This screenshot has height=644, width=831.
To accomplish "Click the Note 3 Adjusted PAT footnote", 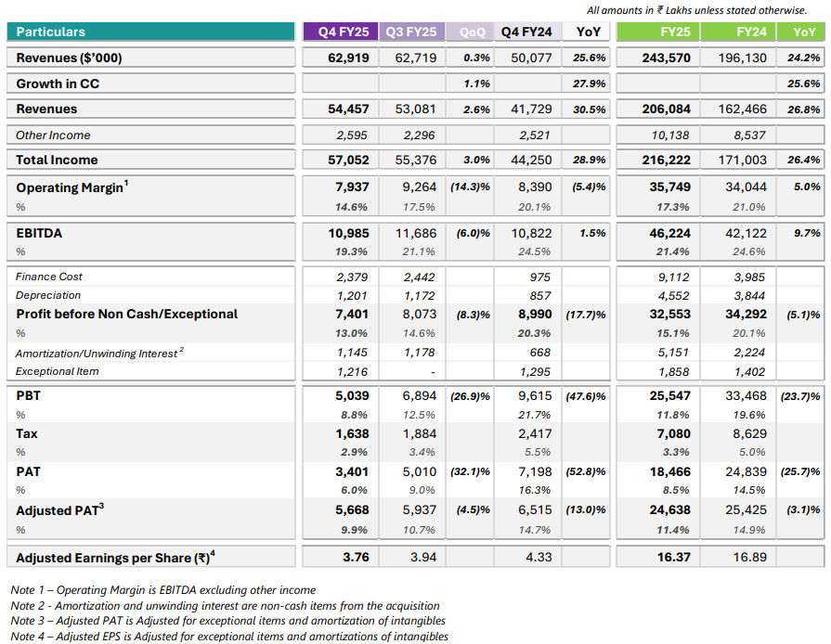I will [227, 621].
